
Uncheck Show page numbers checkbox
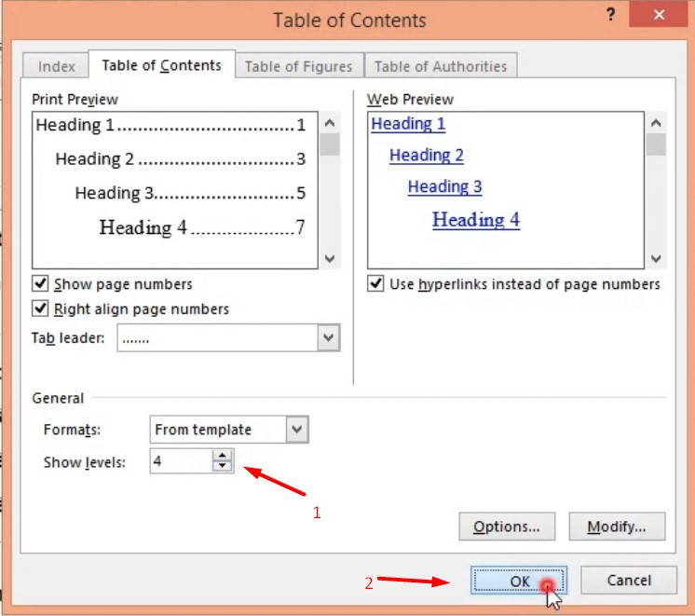pyautogui.click(x=40, y=284)
